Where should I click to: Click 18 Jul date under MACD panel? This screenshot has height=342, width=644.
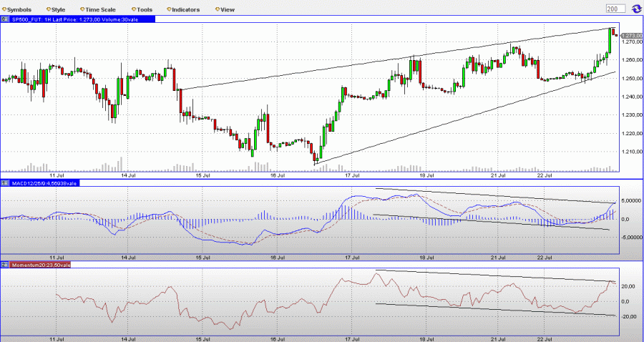(x=426, y=258)
